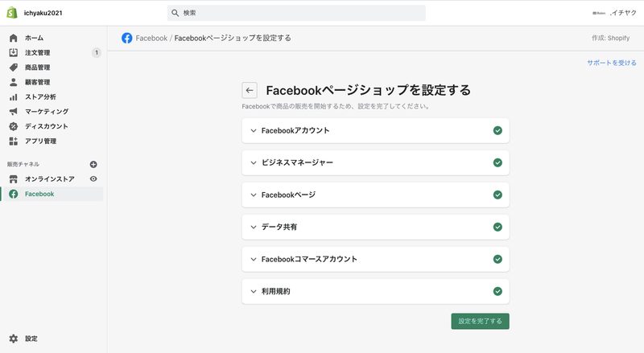
Task: View online store with eye icon
Action: tap(93, 179)
